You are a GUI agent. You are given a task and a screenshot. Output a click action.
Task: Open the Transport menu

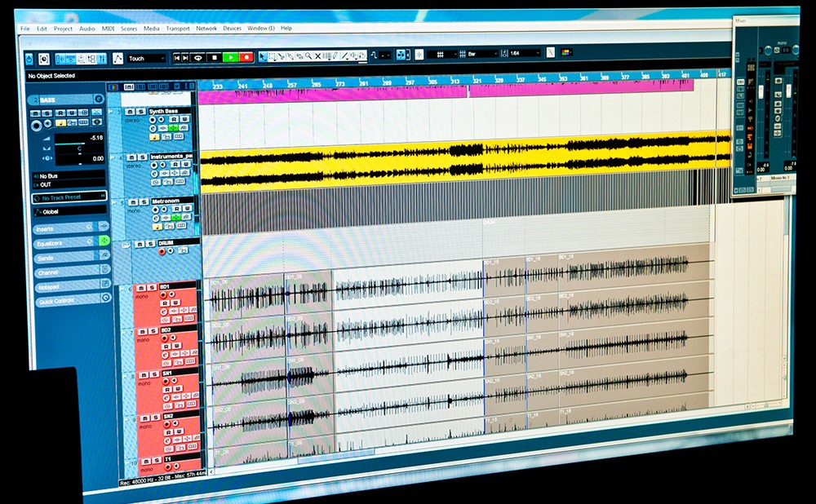pyautogui.click(x=178, y=29)
